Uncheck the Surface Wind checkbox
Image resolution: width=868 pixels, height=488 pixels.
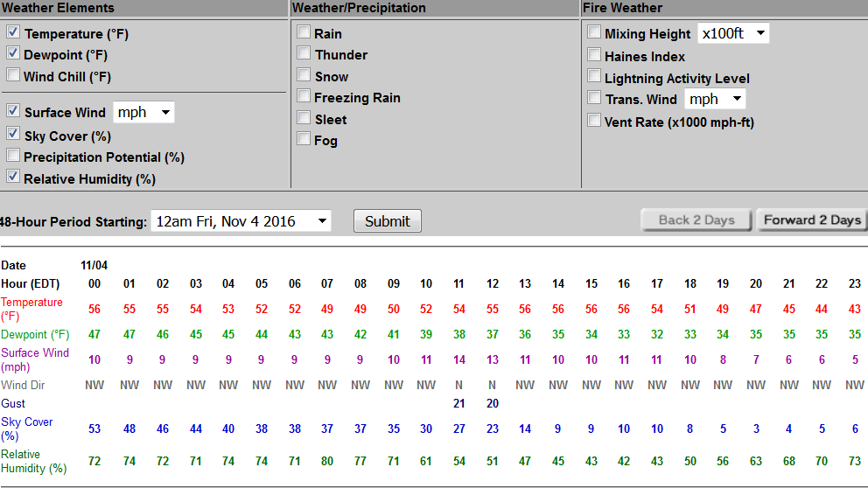(x=13, y=111)
